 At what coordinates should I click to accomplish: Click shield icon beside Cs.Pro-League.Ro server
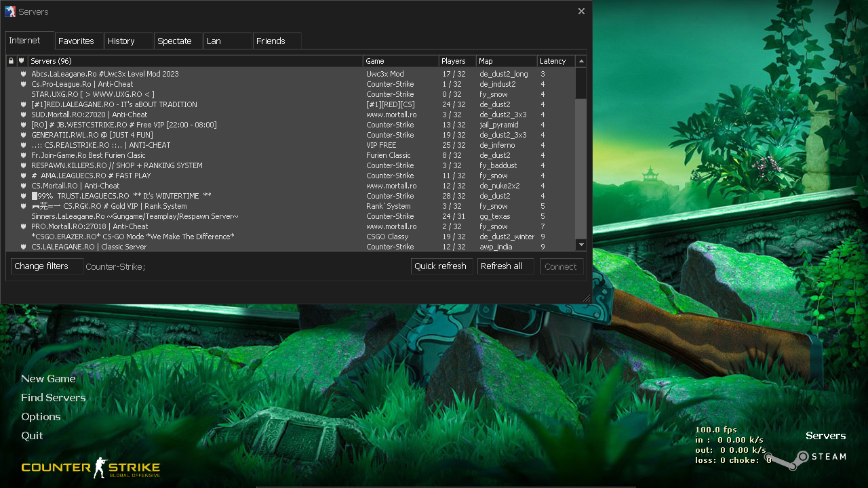coord(23,84)
